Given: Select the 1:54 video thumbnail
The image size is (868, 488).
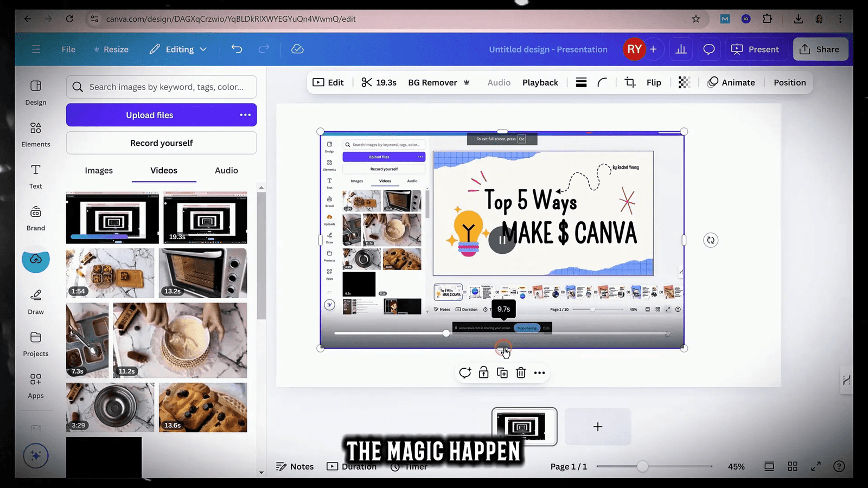Looking at the screenshot, I should (110, 273).
